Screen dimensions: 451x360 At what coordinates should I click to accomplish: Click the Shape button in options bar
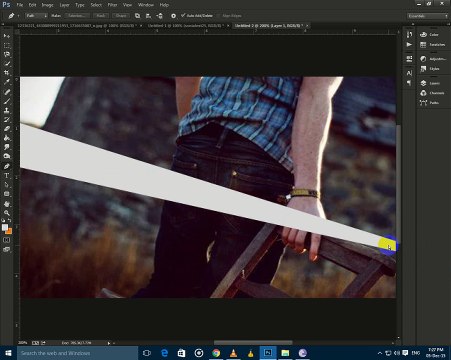click(x=121, y=16)
